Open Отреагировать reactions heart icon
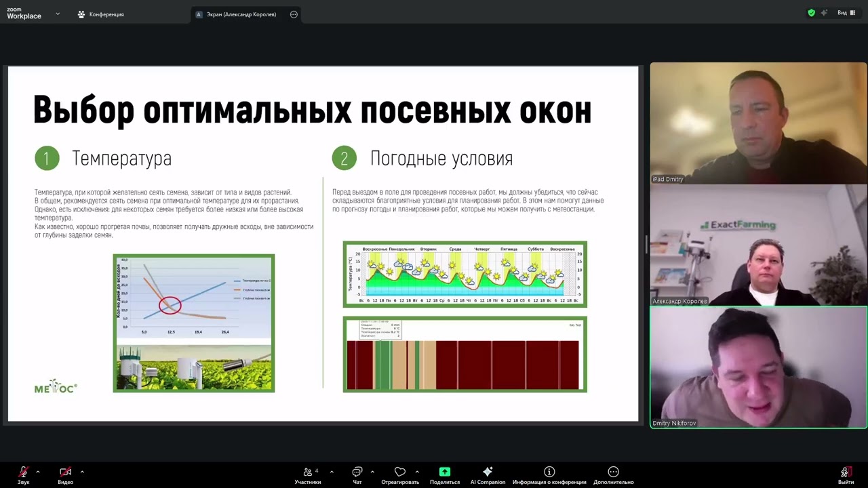 click(400, 472)
